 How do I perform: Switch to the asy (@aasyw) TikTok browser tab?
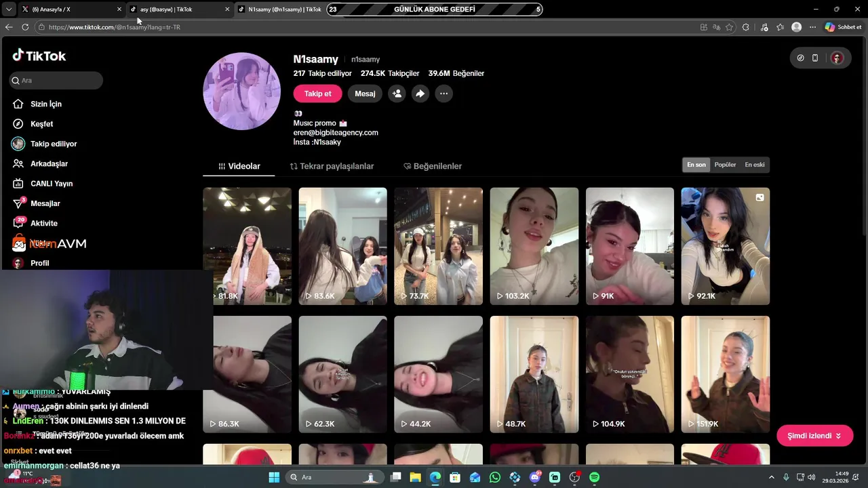tap(180, 9)
